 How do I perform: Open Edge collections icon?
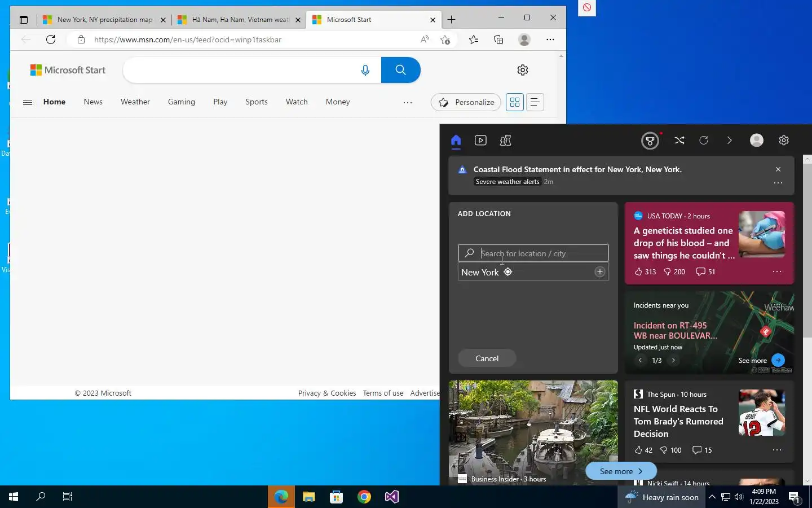(498, 40)
